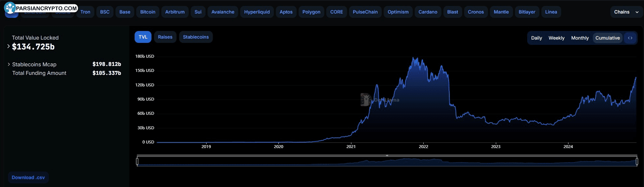Click the 180b USD axis label
The image size is (644, 187).
[145, 56]
